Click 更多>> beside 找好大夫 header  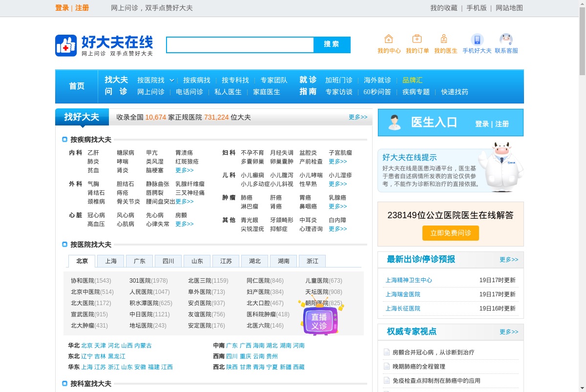pos(358,117)
